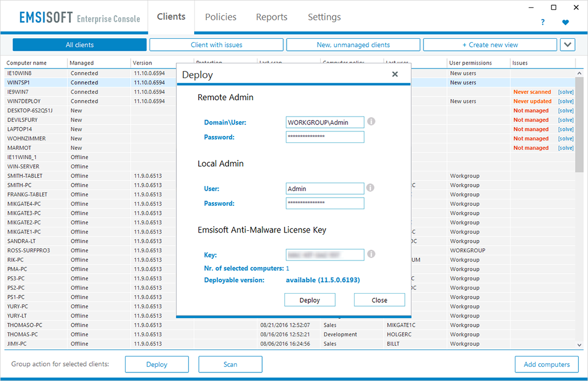This screenshot has width=588, height=381.
Task: Click solve link in WOHNZIMMER row
Action: coord(566,138)
